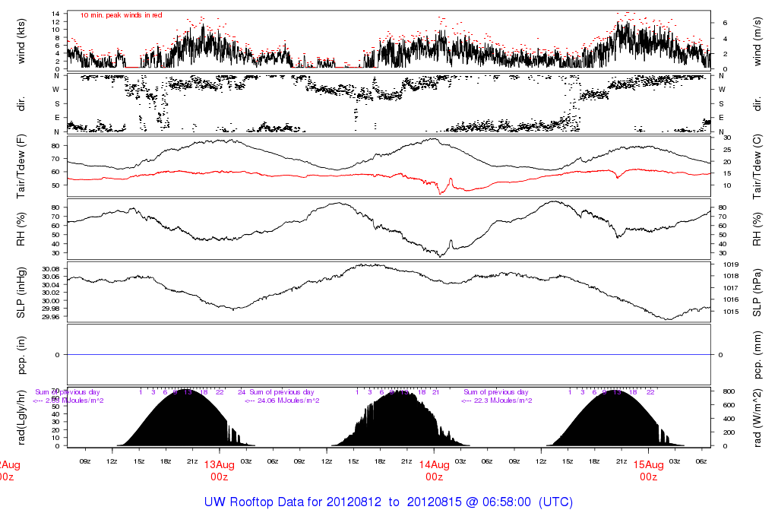The image size is (778, 532).
Task: Click the "SLP (hPa)" axis label
Action: pos(756,293)
